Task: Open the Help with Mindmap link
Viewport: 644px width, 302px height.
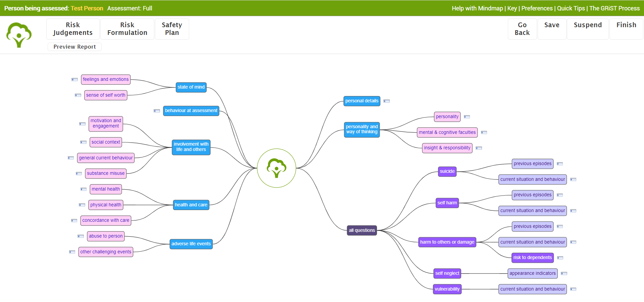Action: 477,8
